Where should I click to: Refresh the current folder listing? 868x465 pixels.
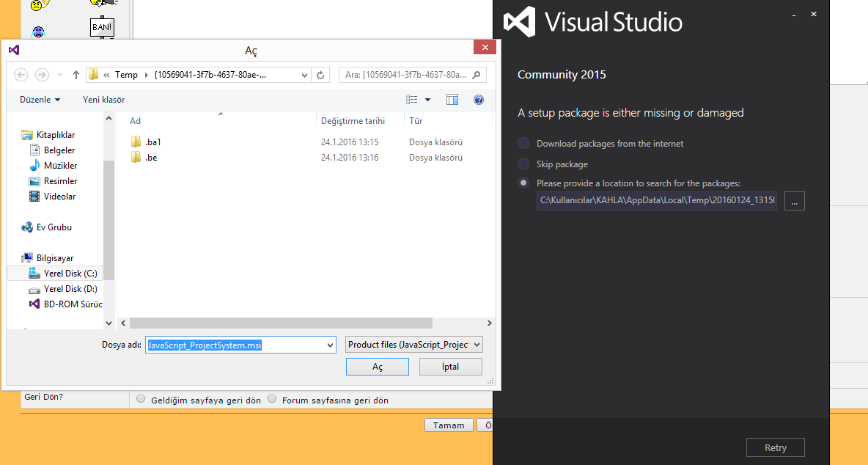(320, 75)
